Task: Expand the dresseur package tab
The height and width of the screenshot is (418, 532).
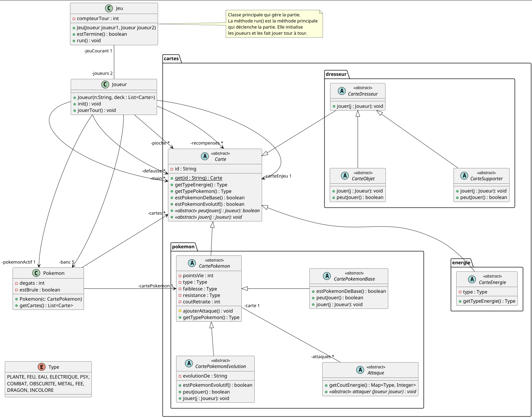Action: (x=336, y=74)
